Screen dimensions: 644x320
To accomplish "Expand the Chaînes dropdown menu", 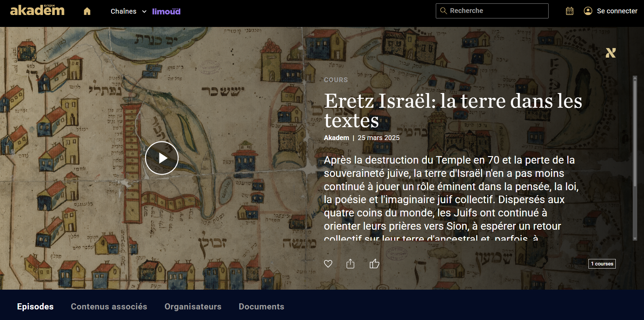I will (x=128, y=11).
